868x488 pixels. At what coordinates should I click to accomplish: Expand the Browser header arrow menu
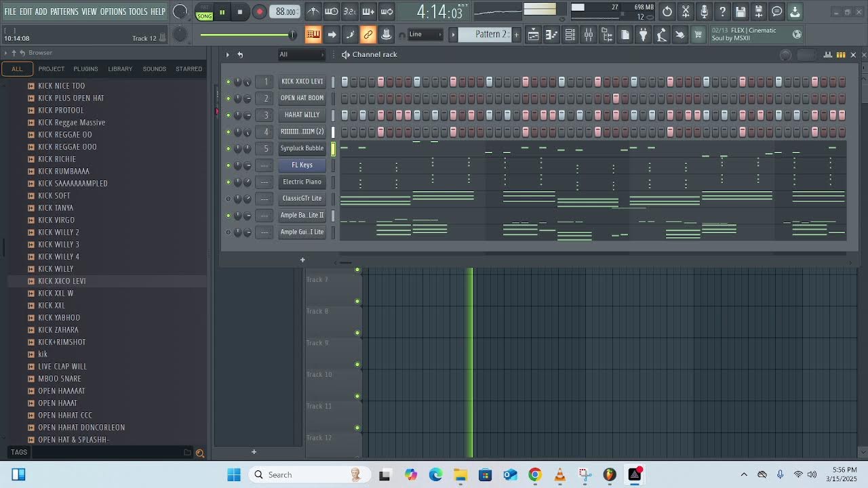coord(5,53)
